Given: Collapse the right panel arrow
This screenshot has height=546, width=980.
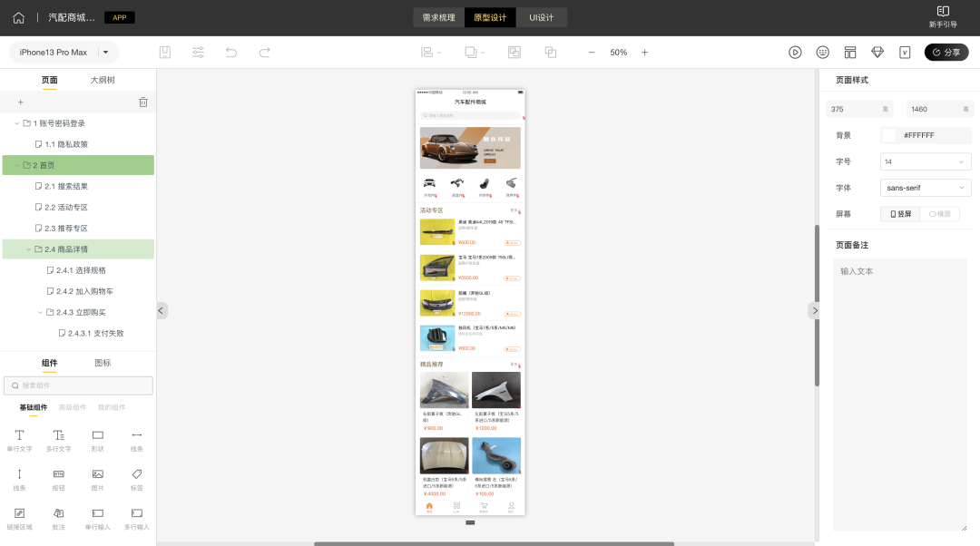Looking at the screenshot, I should [814, 310].
